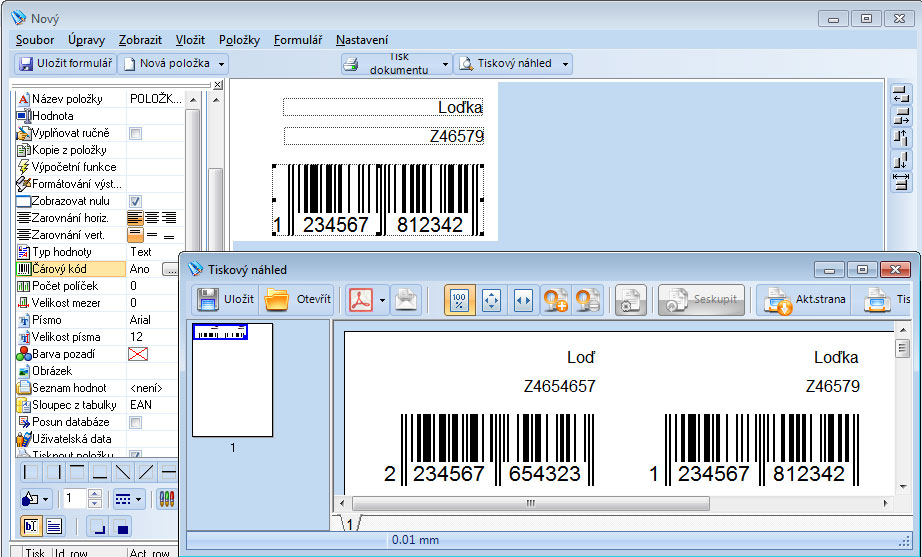The height and width of the screenshot is (557, 922).
Task: Apply top border line to item
Action: coord(76,472)
